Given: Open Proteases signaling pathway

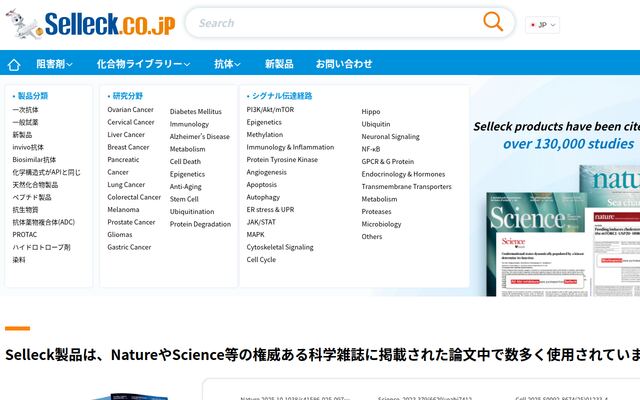Looking at the screenshot, I should (376, 212).
